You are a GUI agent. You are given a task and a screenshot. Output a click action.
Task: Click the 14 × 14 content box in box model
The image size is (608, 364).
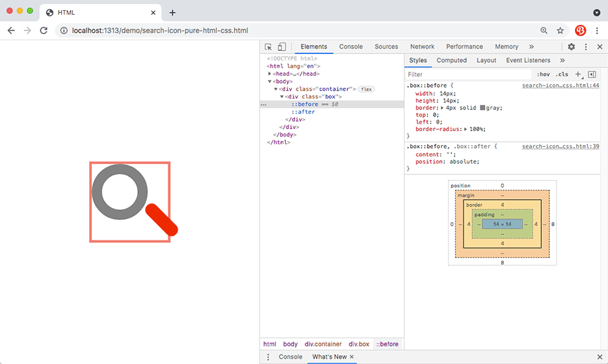point(502,224)
